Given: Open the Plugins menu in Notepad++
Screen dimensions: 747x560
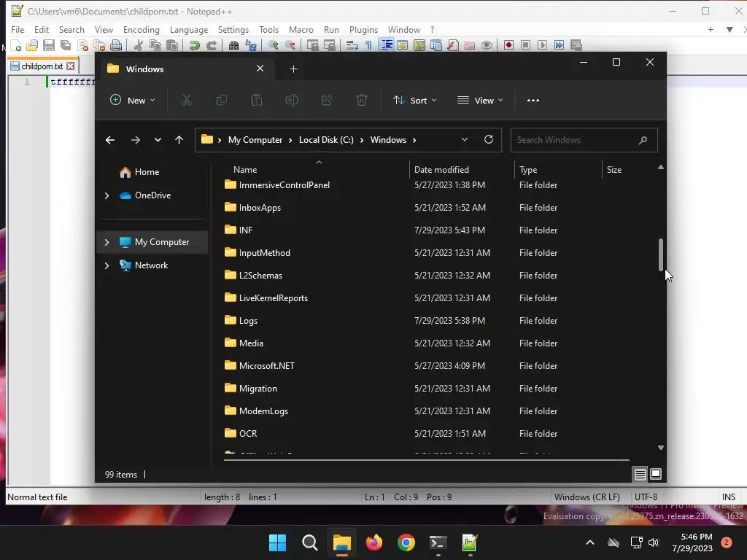Looking at the screenshot, I should pos(363,29).
